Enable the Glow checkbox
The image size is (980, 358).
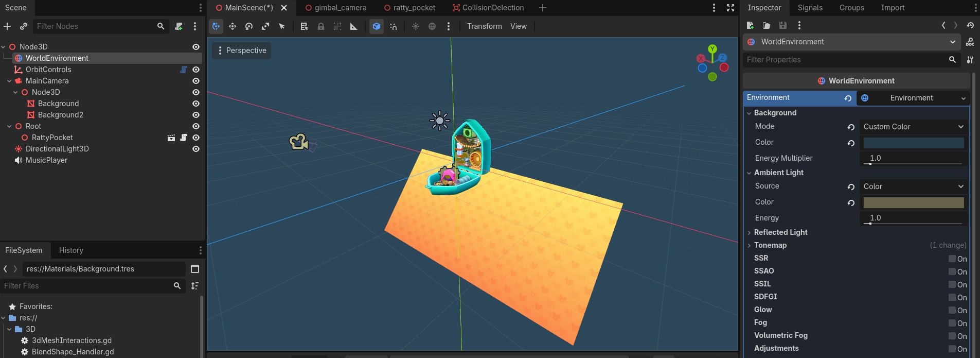pyautogui.click(x=952, y=310)
